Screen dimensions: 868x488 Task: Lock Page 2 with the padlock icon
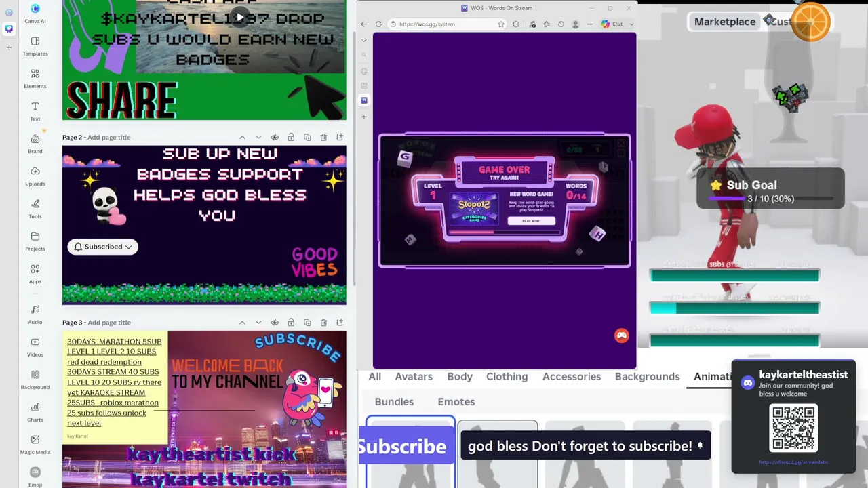[x=291, y=137]
